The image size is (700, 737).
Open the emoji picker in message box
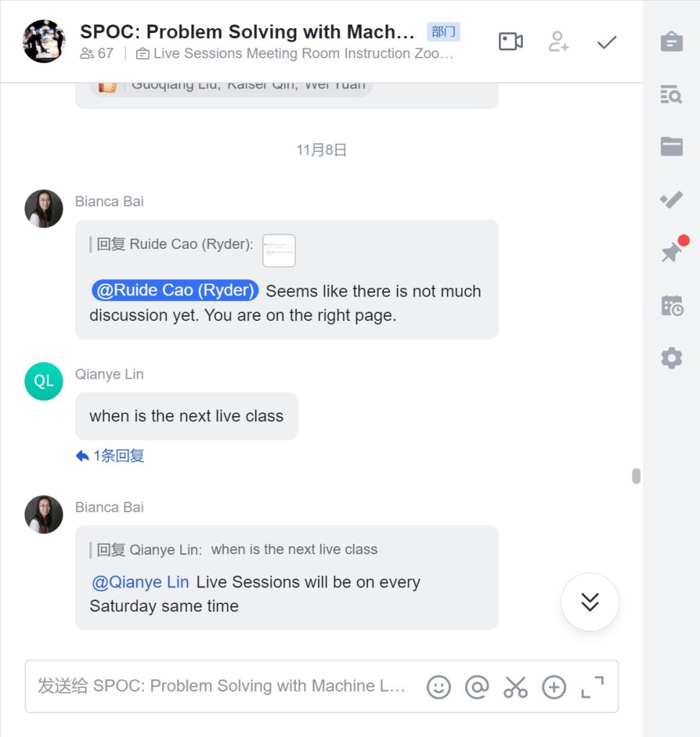pos(439,687)
